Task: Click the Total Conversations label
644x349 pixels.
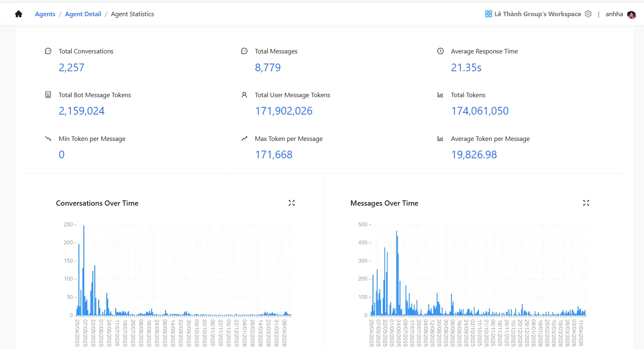Action: pyautogui.click(x=86, y=51)
